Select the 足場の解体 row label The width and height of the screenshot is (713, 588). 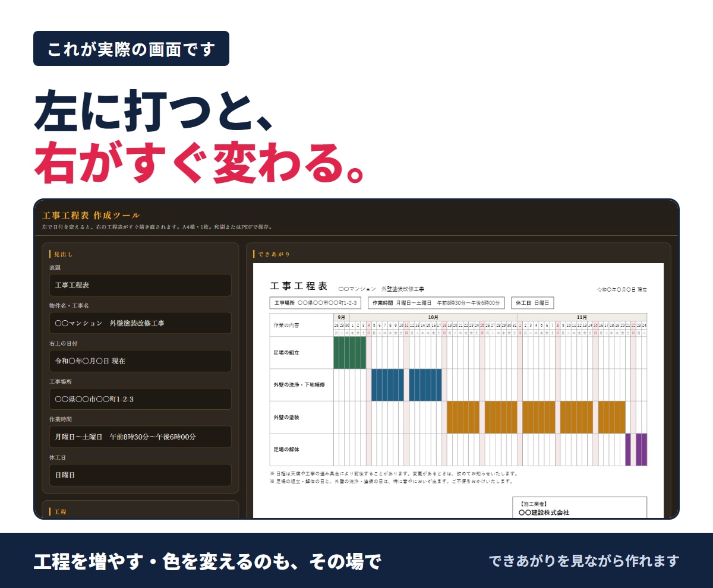(x=286, y=450)
